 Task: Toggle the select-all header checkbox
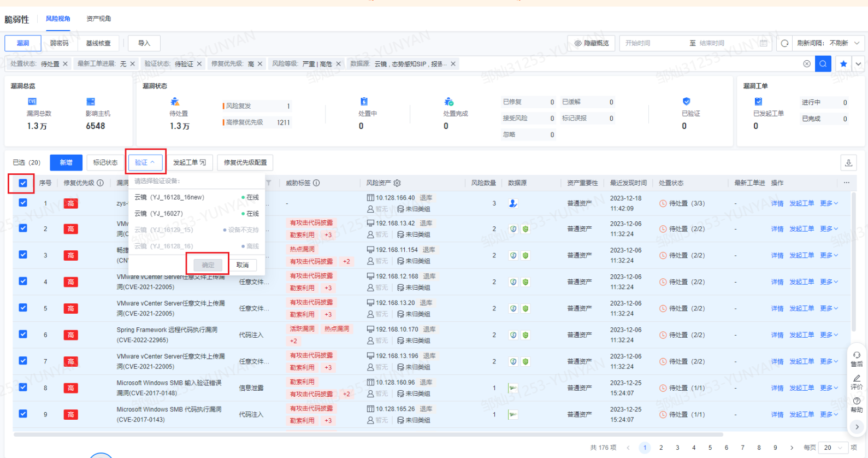point(23,183)
